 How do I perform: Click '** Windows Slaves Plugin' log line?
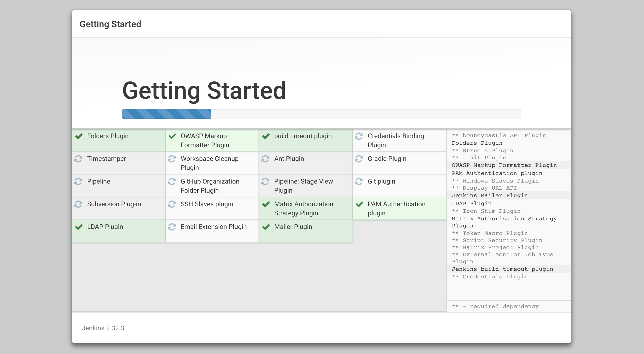click(495, 181)
